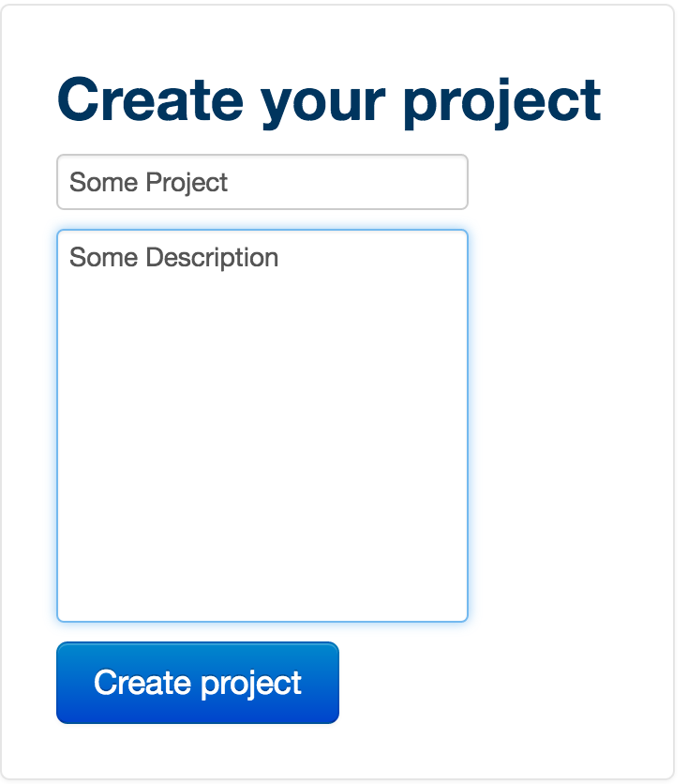Click the white panel area below the button
The width and height of the screenshot is (688, 784).
pyautogui.click(x=337, y=750)
